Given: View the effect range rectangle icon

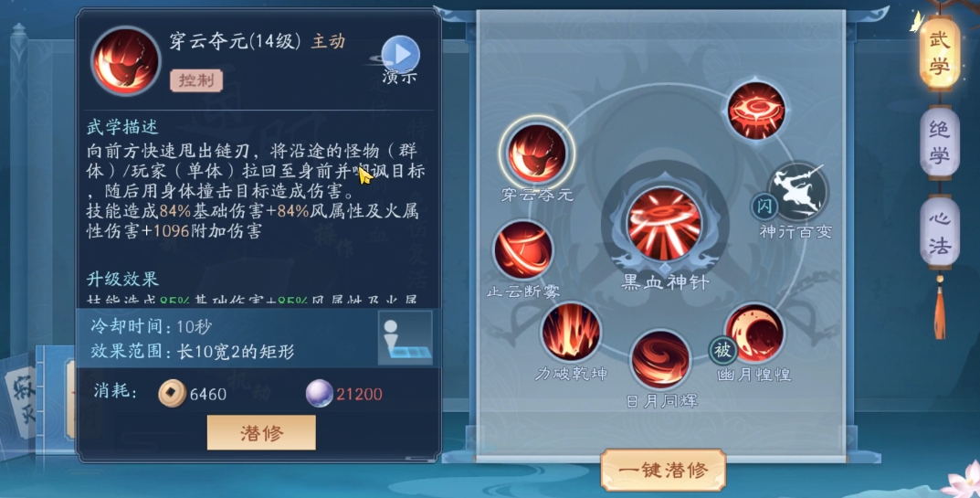Looking at the screenshot, I should coord(405,338).
